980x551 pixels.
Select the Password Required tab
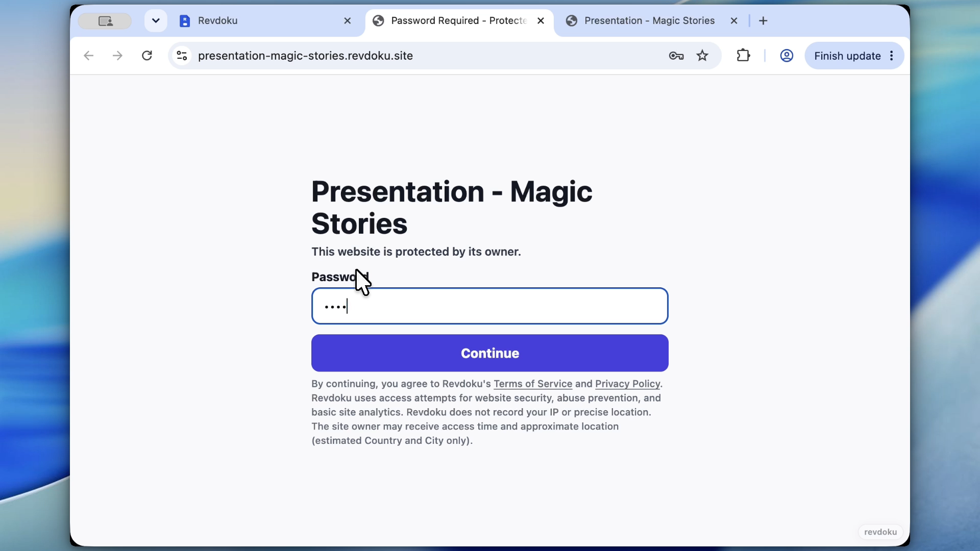point(459,21)
